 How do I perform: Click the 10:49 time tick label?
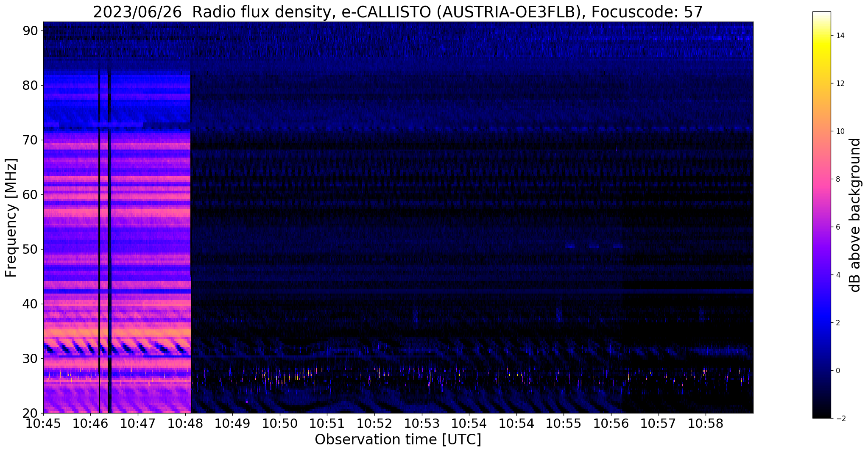click(232, 424)
